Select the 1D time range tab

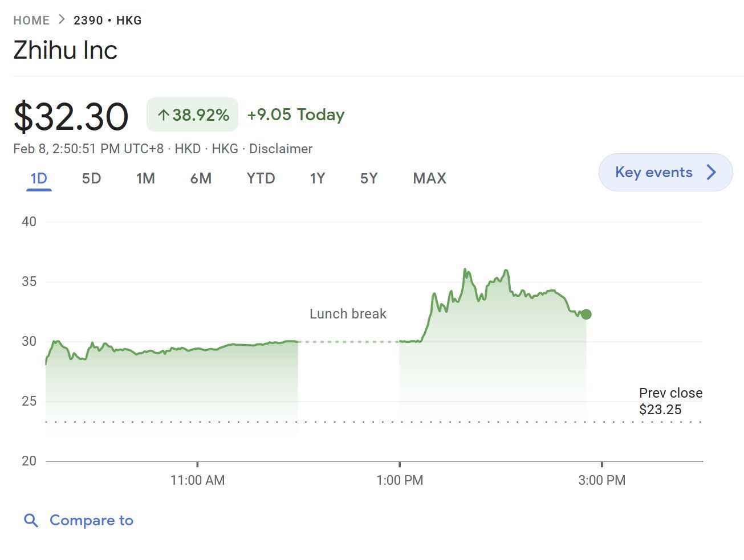[x=39, y=178]
